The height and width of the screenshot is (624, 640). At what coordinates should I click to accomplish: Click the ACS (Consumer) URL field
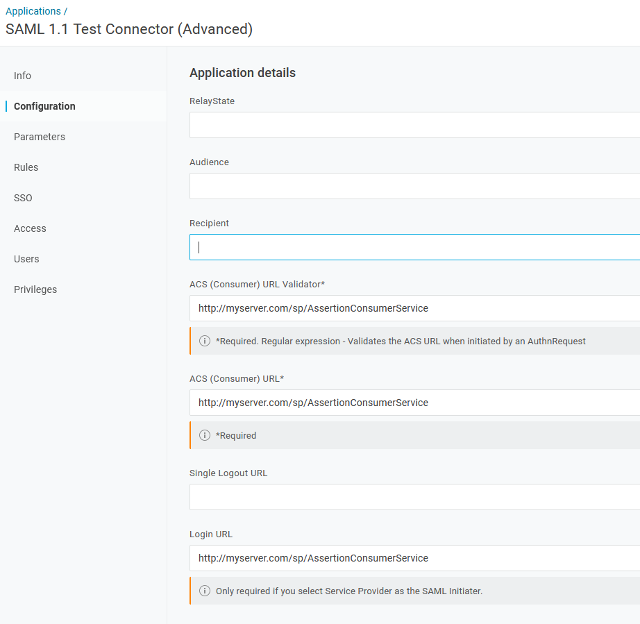pyautogui.click(x=414, y=403)
